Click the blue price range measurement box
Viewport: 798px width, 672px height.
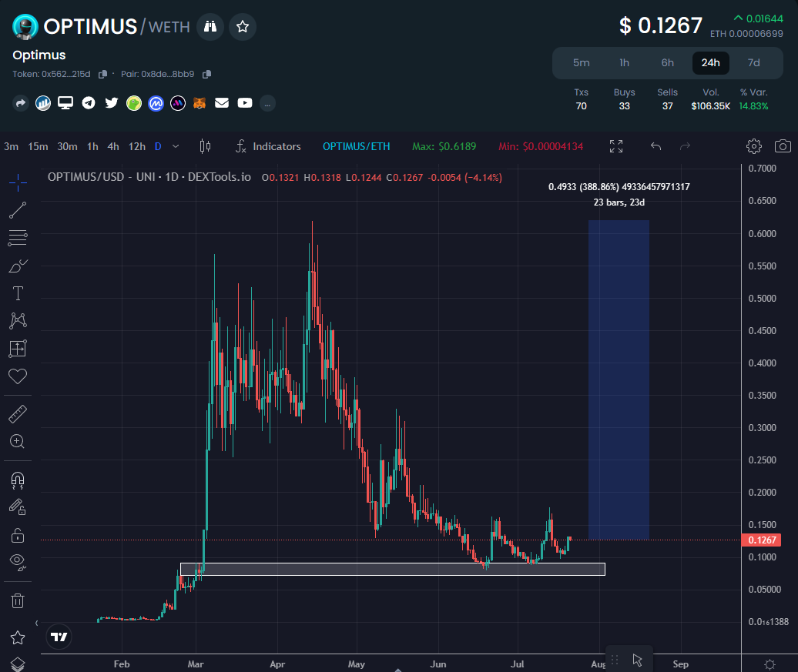click(x=619, y=379)
